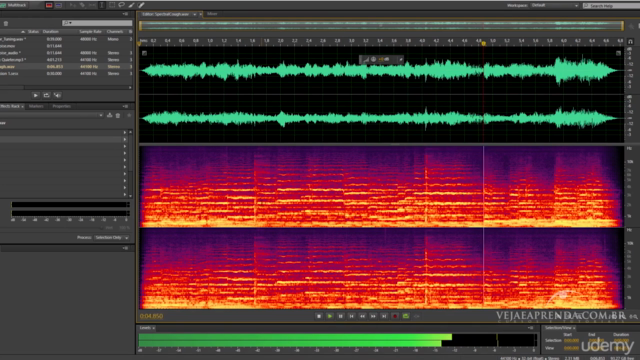The width and height of the screenshot is (640, 360).
Task: Select the Paintbrush Selection tool
Action: tap(131, 5)
